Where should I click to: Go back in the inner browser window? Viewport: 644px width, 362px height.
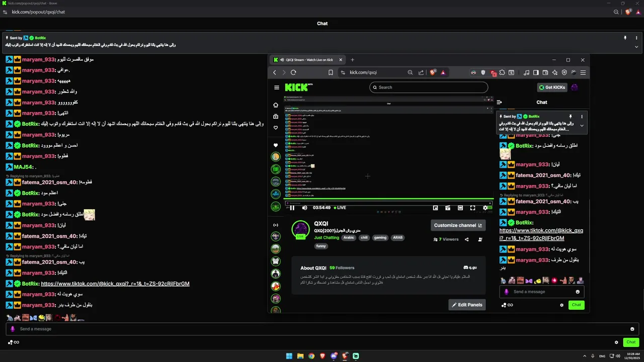click(275, 72)
